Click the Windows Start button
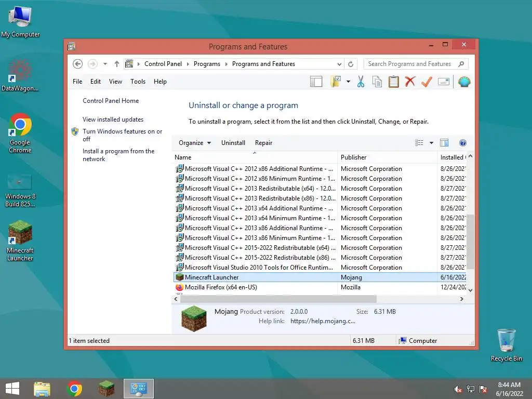This screenshot has height=399, width=532. (x=12, y=389)
